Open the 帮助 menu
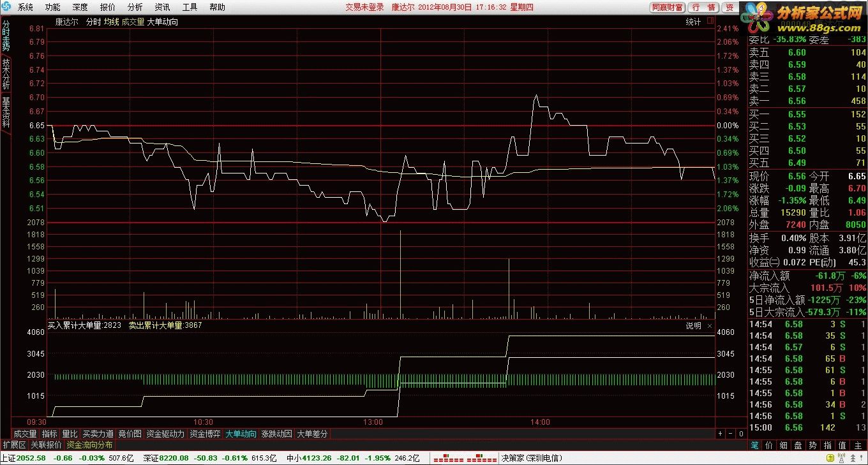 click(217, 8)
